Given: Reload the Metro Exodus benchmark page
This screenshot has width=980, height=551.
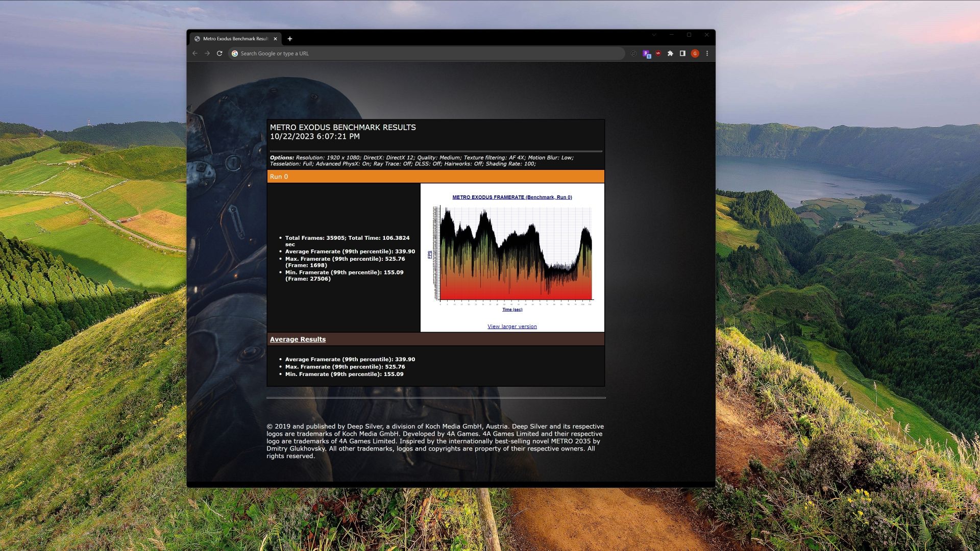Looking at the screenshot, I should [219, 53].
